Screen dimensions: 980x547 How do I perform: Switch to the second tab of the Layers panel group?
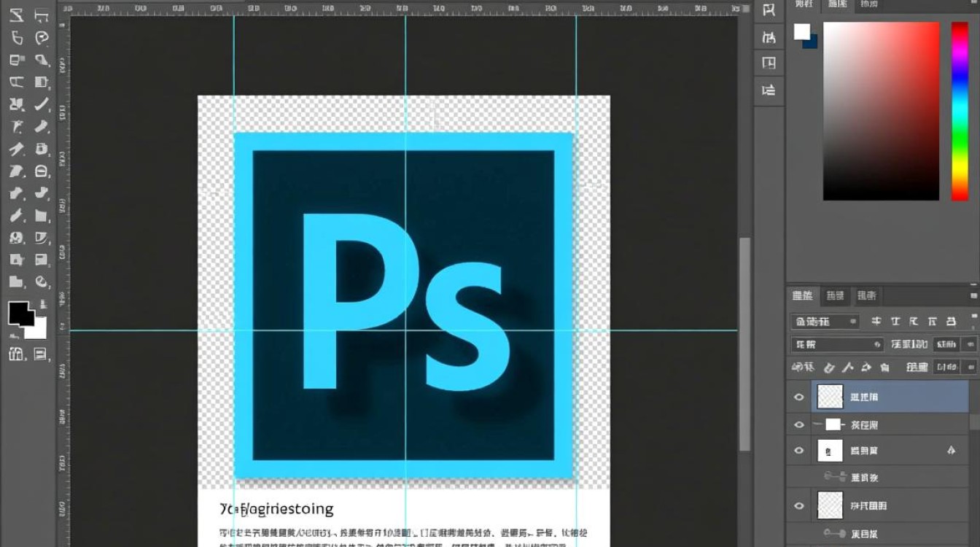tap(834, 296)
